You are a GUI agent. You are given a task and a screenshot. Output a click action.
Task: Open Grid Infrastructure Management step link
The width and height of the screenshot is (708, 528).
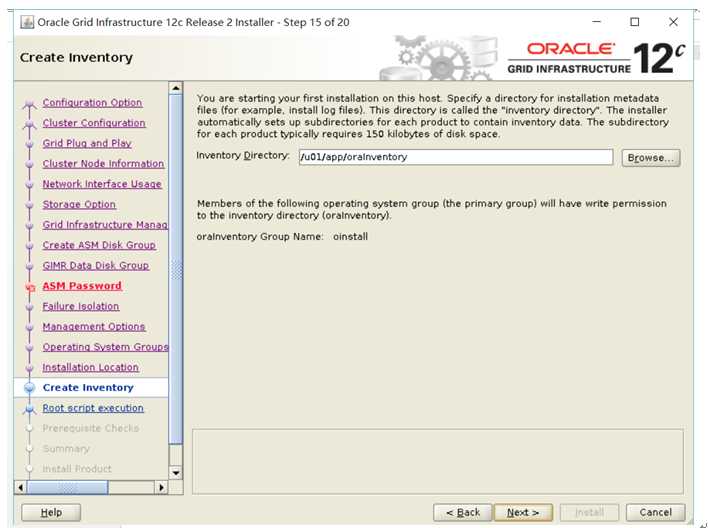[x=105, y=224]
